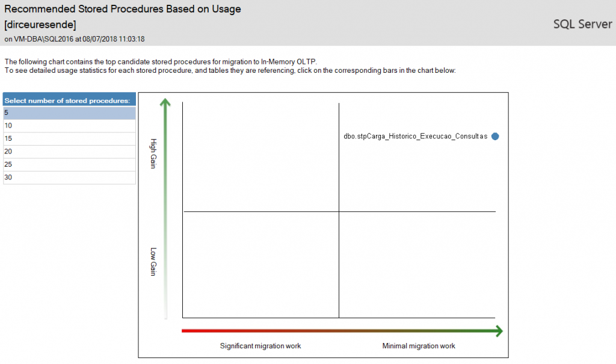Click the Low Gain axis label
This screenshot has width=616, height=364.
pos(153,261)
